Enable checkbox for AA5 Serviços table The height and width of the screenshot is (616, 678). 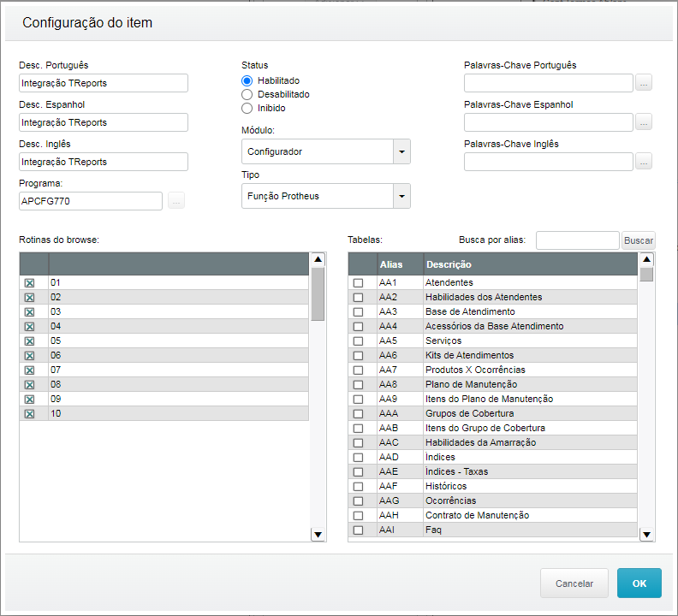[359, 341]
